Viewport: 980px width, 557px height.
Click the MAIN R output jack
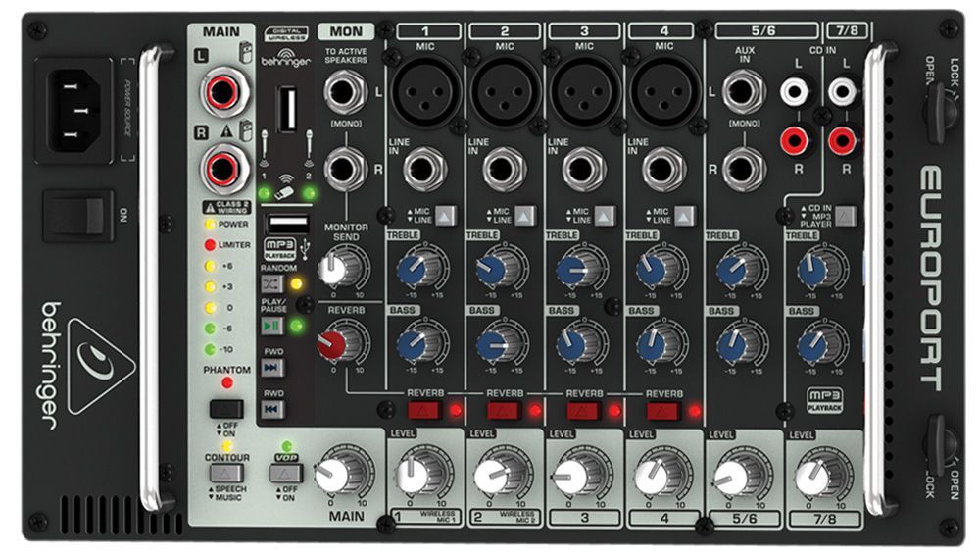pos(223,168)
